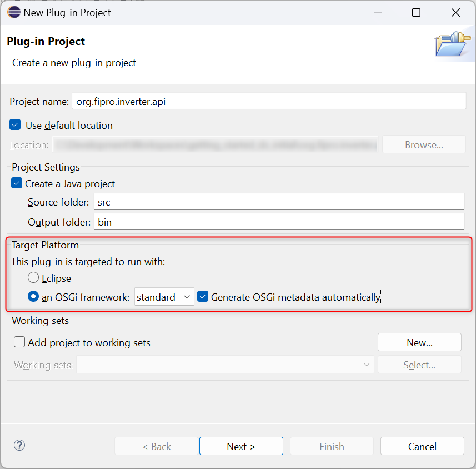Click the Location path field

coord(216,144)
